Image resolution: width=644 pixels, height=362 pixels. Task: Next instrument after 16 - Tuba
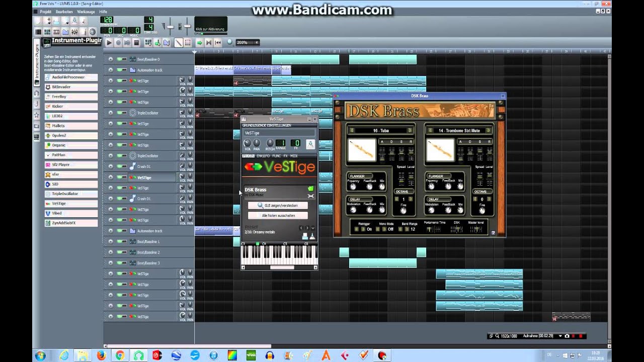click(410, 130)
